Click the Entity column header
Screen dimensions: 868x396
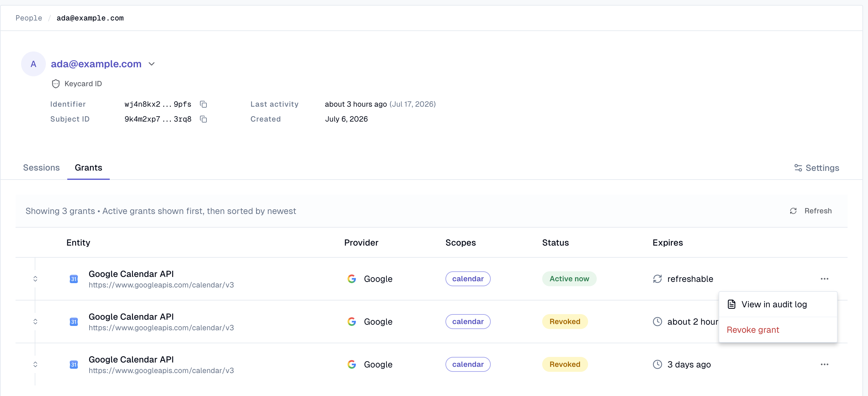click(x=78, y=243)
